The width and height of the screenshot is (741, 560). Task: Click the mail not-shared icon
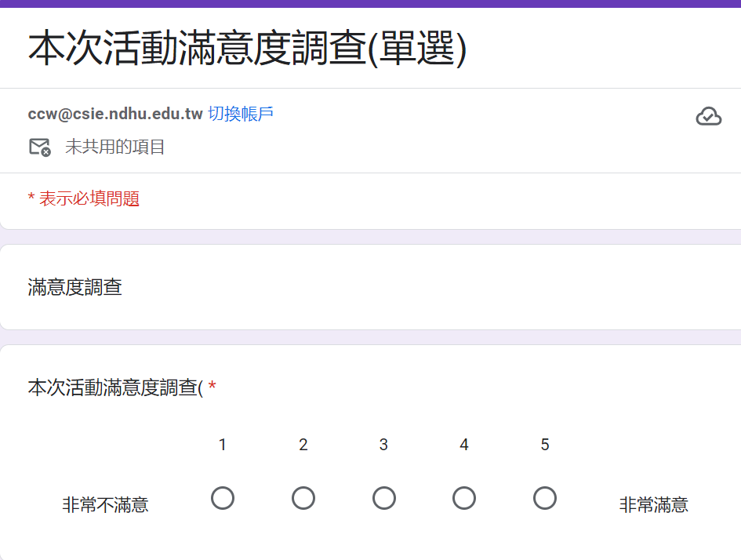click(39, 147)
